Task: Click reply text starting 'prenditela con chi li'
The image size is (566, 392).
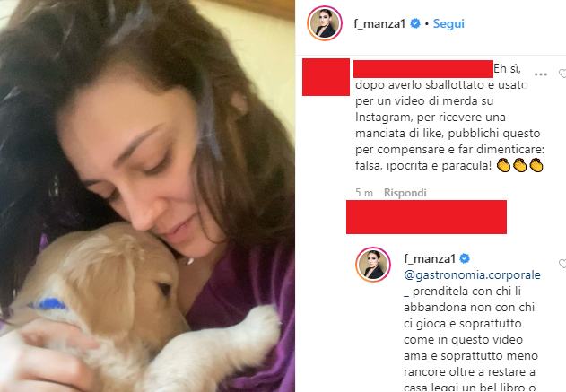Action: point(466,292)
